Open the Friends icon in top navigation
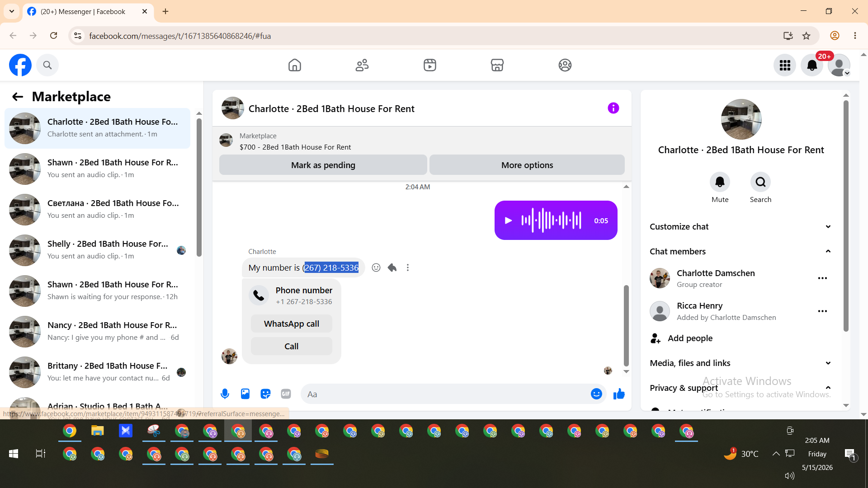The width and height of the screenshot is (868, 488). click(362, 65)
